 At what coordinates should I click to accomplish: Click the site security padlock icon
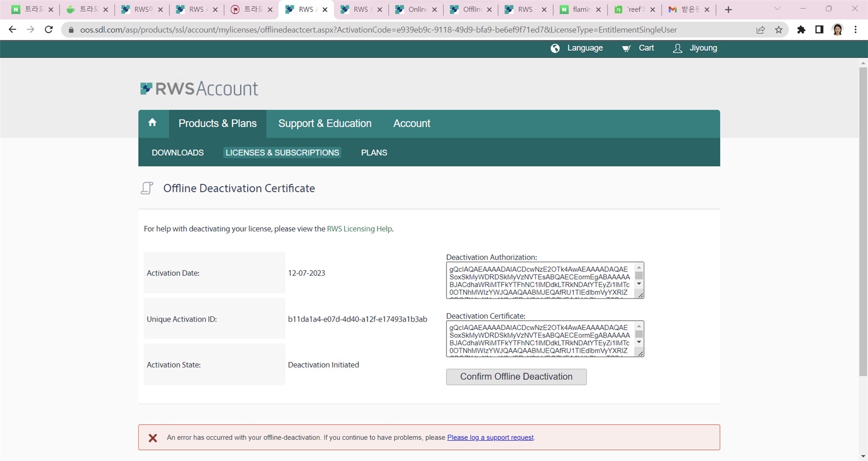click(70, 29)
